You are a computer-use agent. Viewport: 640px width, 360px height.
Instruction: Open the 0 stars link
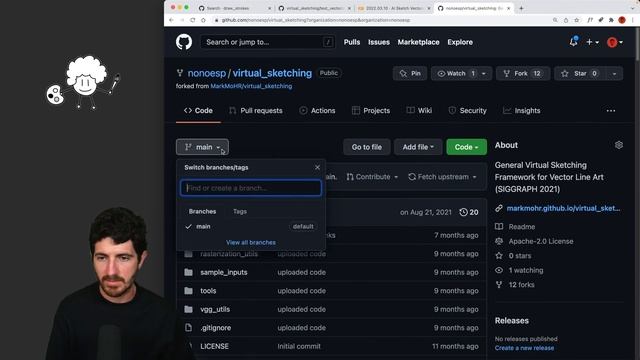click(x=520, y=256)
